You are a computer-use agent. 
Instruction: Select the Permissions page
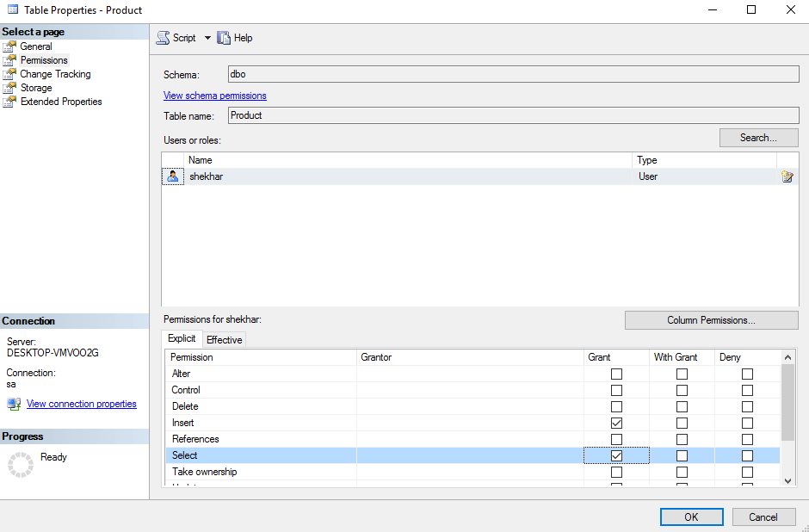[43, 59]
